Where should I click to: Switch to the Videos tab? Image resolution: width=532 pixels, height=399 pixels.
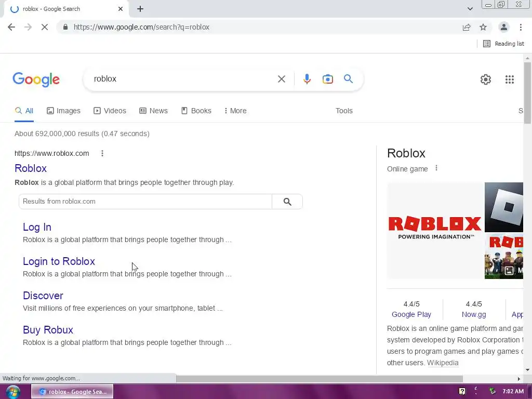tap(110, 111)
